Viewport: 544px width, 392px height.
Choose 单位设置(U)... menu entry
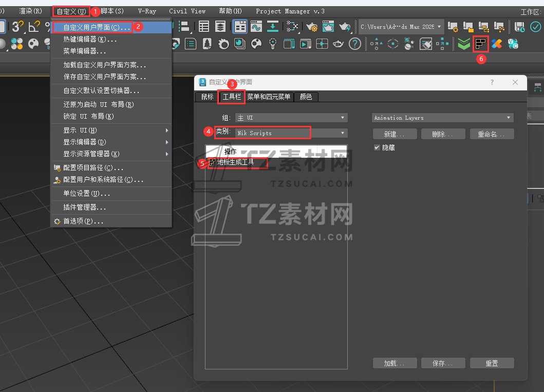111,194
